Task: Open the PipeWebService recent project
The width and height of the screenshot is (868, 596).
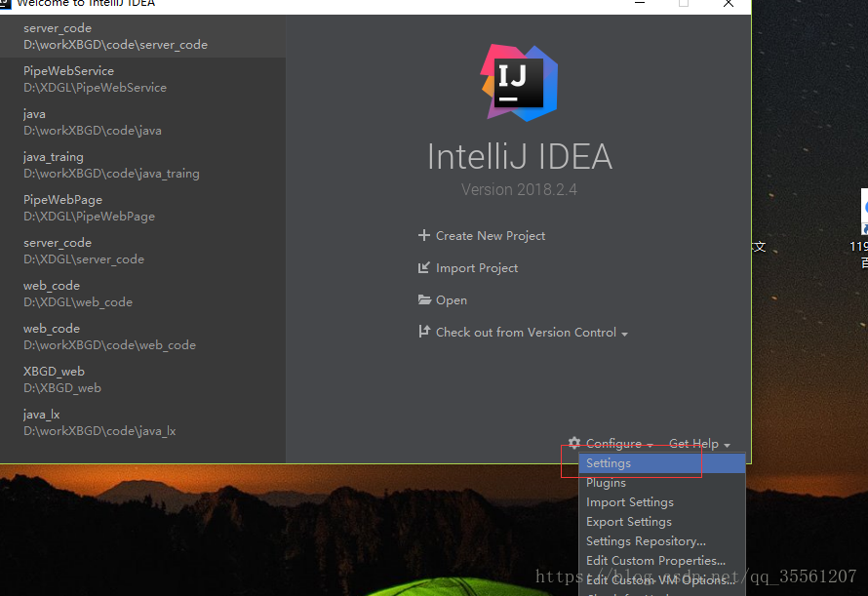Action: coord(142,79)
